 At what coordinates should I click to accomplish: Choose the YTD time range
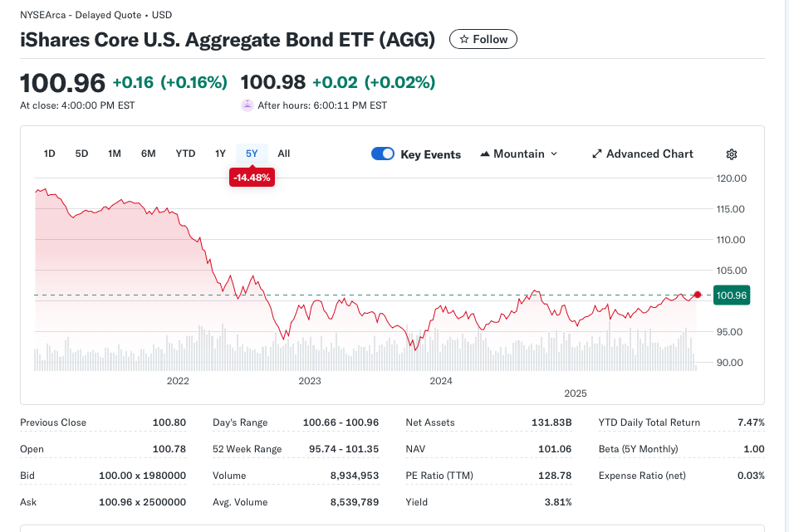click(185, 154)
